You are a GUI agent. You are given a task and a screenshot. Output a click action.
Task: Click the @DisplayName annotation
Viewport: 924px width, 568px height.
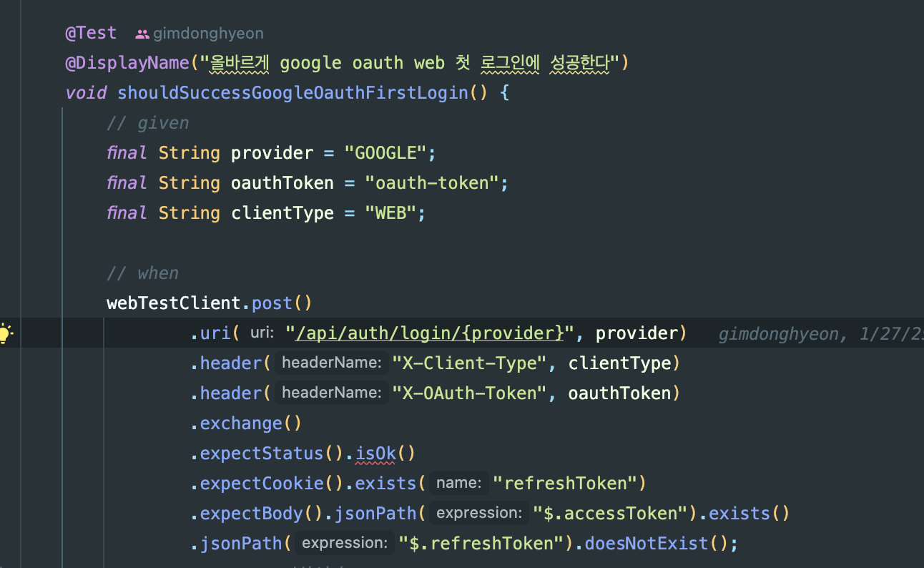127,63
